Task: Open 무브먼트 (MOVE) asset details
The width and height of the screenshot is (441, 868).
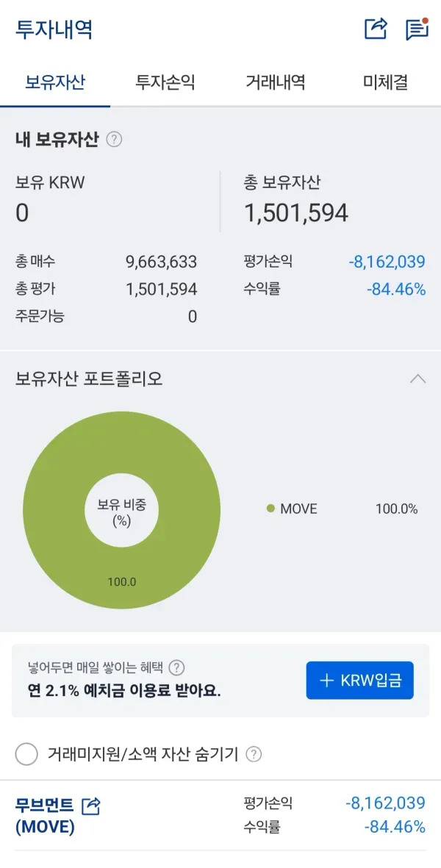Action: (x=44, y=812)
